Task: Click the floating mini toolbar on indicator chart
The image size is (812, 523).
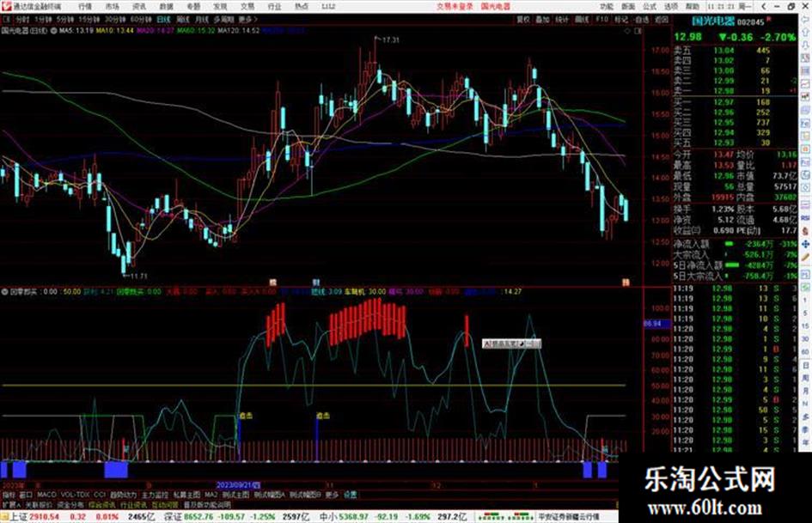Action: click(x=511, y=344)
